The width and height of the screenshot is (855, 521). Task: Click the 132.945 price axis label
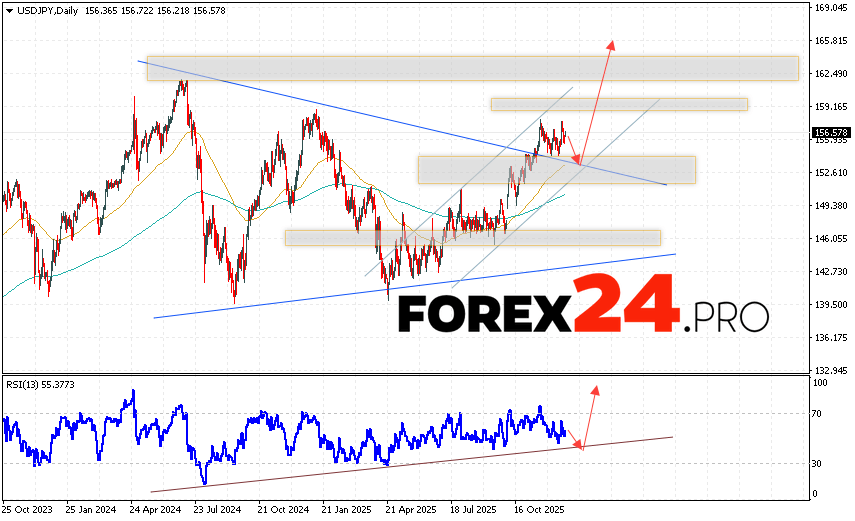[830, 370]
